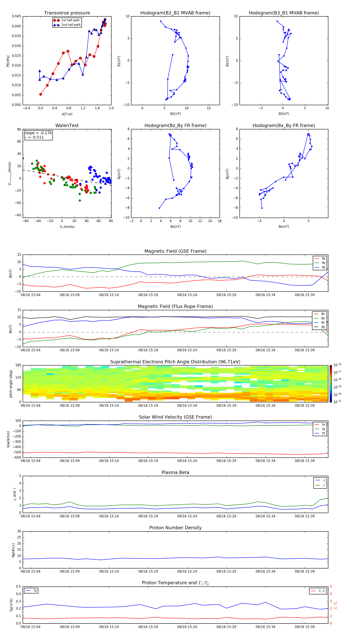
Task: Click the Hodogram(Bz_By FR frame) title
Action: [175, 125]
